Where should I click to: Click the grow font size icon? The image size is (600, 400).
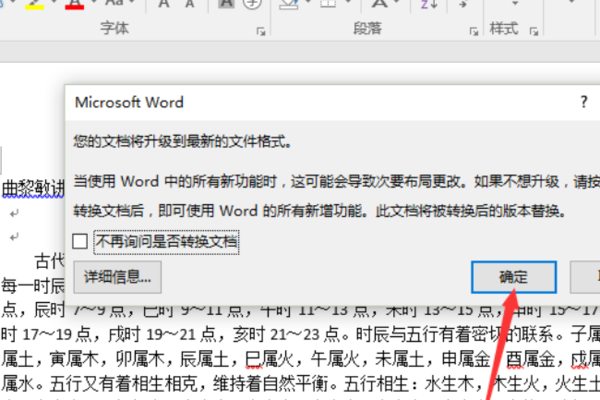(x=164, y=3)
